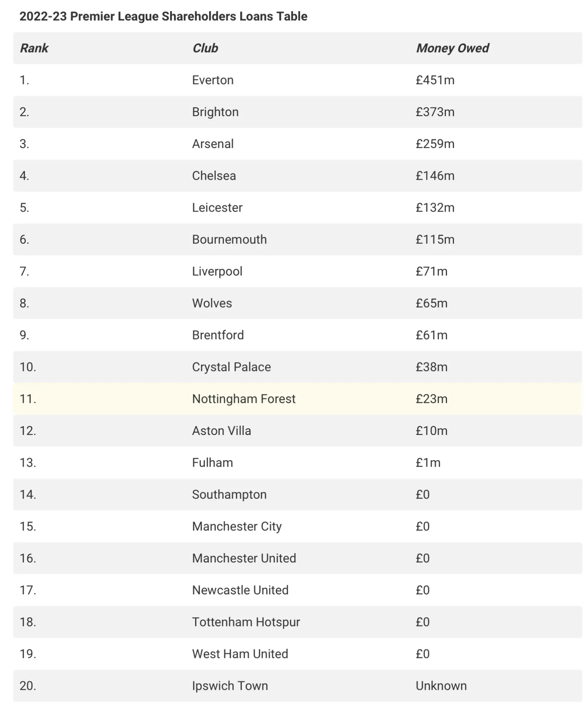The height and width of the screenshot is (714, 588).
Task: Select the Wolves club cell
Action: click(212, 303)
